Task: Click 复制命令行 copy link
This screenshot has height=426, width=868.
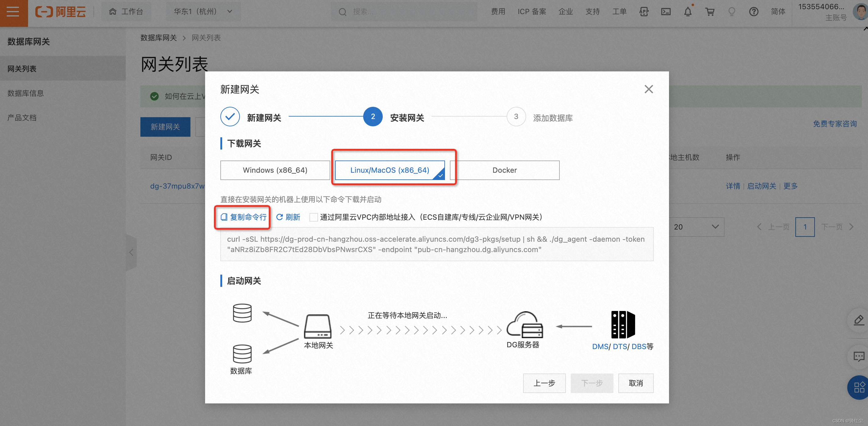Action: tap(243, 217)
